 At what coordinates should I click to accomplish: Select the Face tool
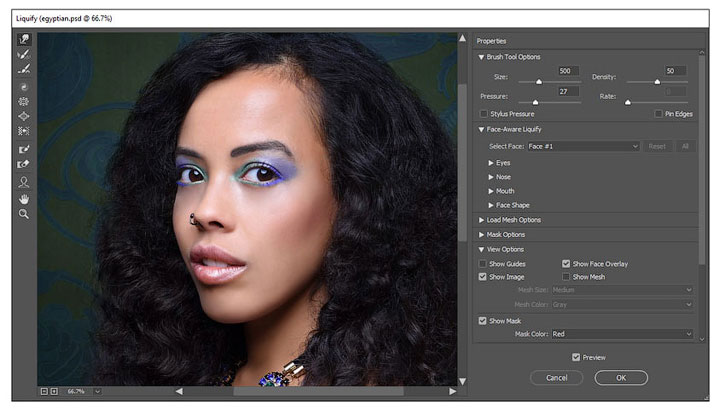[23, 182]
